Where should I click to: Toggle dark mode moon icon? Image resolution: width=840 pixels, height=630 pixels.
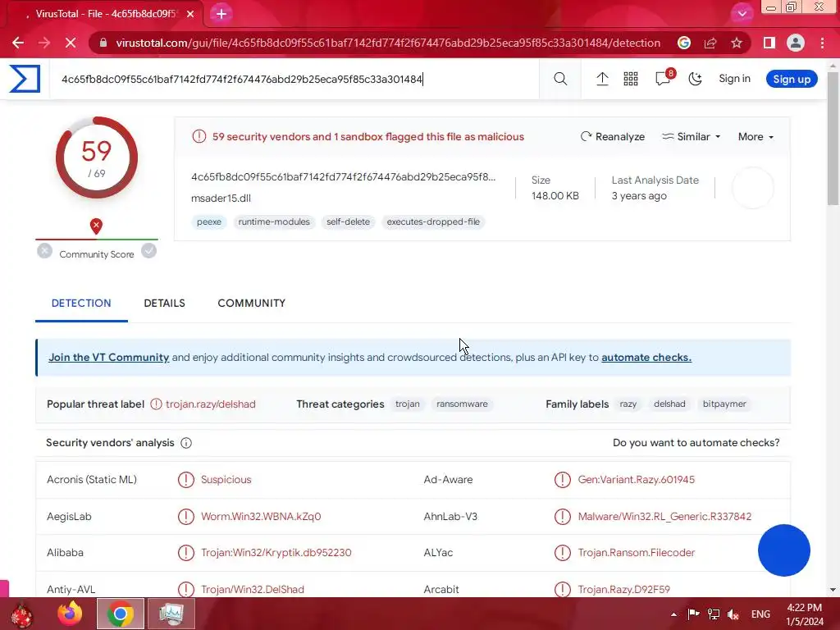pyautogui.click(x=695, y=79)
